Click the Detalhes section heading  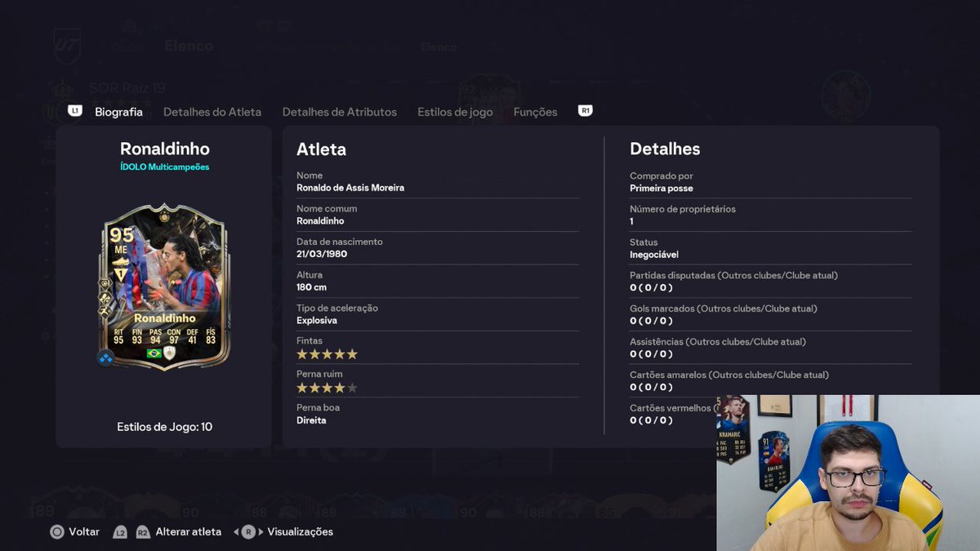(x=665, y=149)
